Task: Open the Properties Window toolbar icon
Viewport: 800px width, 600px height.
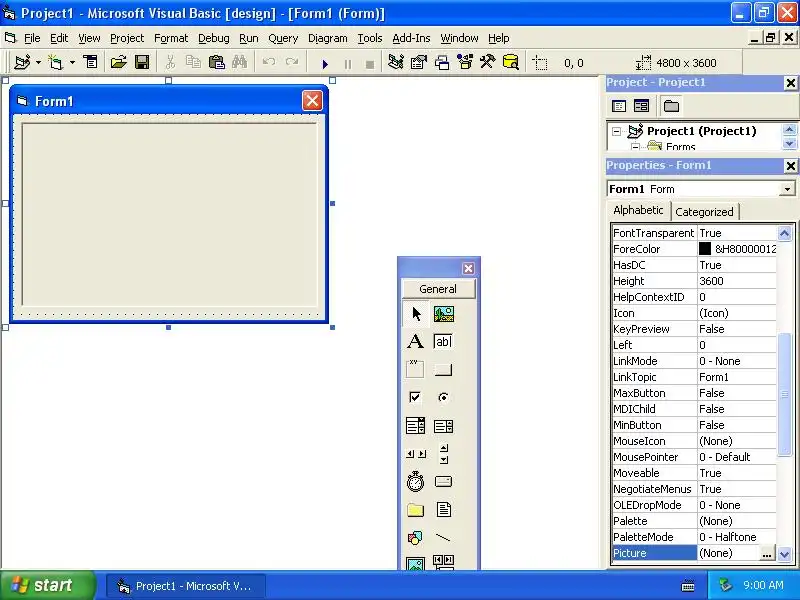Action: pyautogui.click(x=419, y=63)
